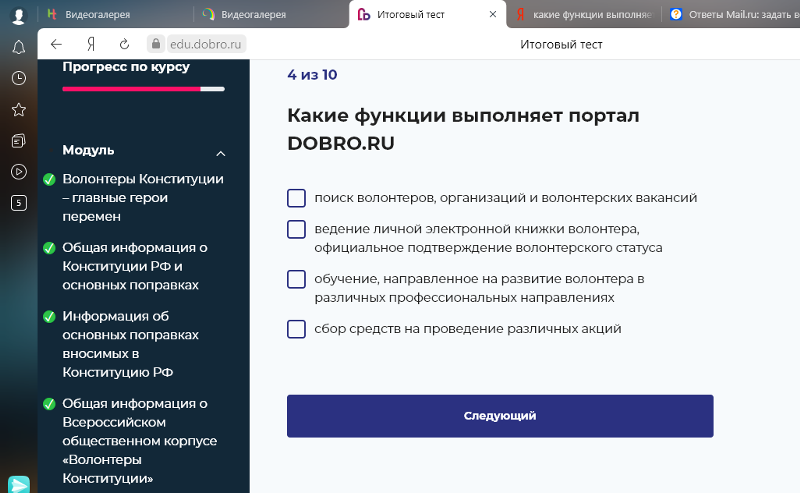Click the video play icon in the sidebar
Image resolution: width=800 pixels, height=493 pixels.
pyautogui.click(x=19, y=171)
